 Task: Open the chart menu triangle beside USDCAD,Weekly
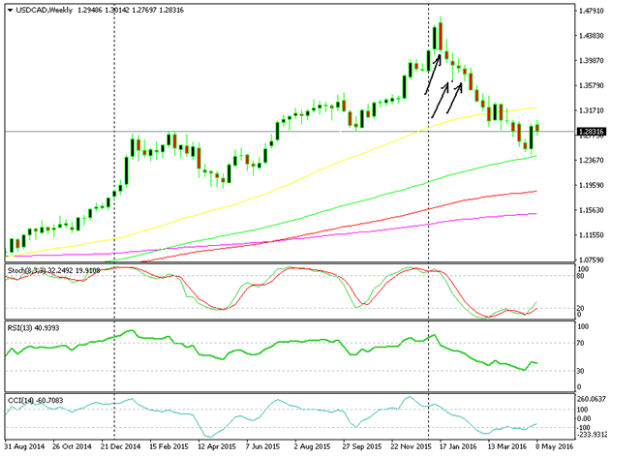[x=10, y=10]
